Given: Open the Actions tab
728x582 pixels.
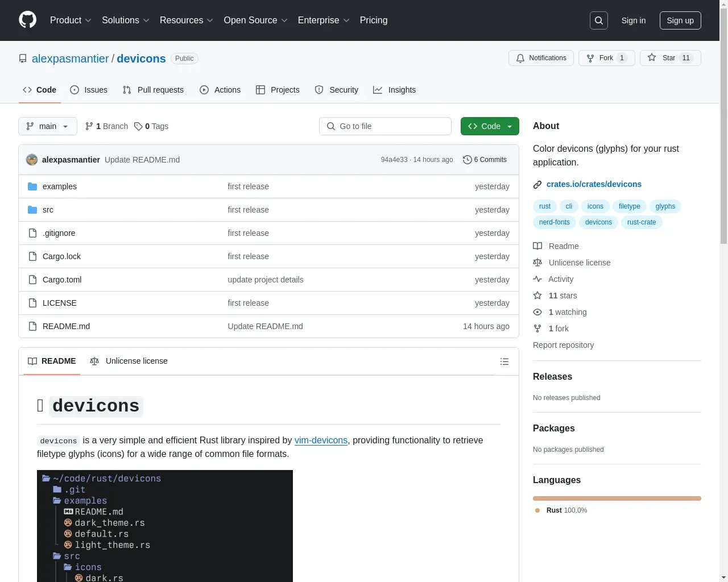Looking at the screenshot, I should coord(220,90).
